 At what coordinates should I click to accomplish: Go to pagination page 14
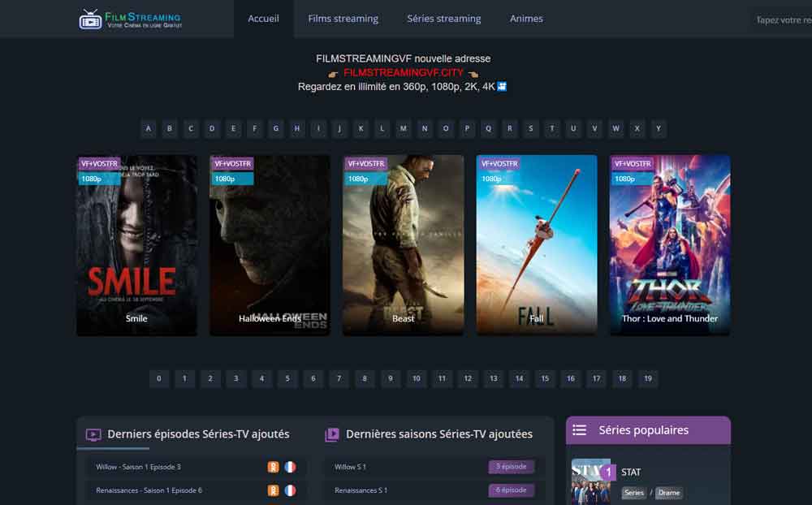519,378
